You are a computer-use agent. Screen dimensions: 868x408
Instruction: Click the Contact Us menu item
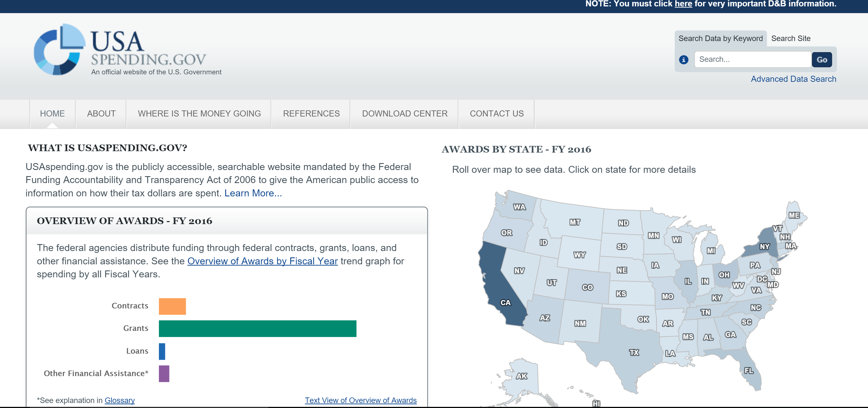496,113
